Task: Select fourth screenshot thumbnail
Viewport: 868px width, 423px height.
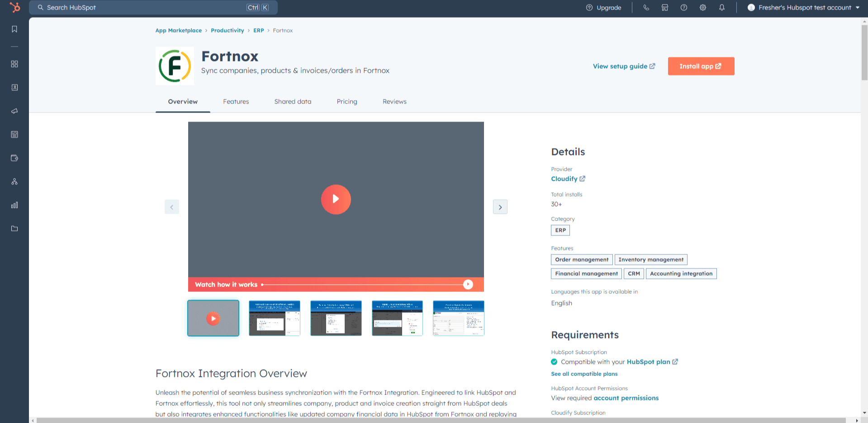Action: pos(397,318)
